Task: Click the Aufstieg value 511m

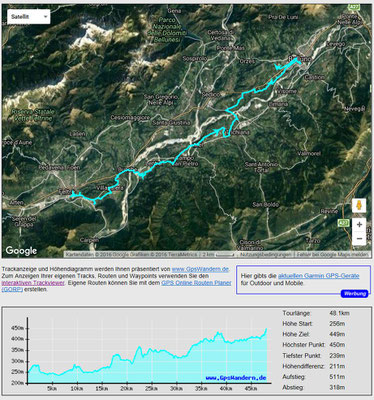Action: [337, 377]
